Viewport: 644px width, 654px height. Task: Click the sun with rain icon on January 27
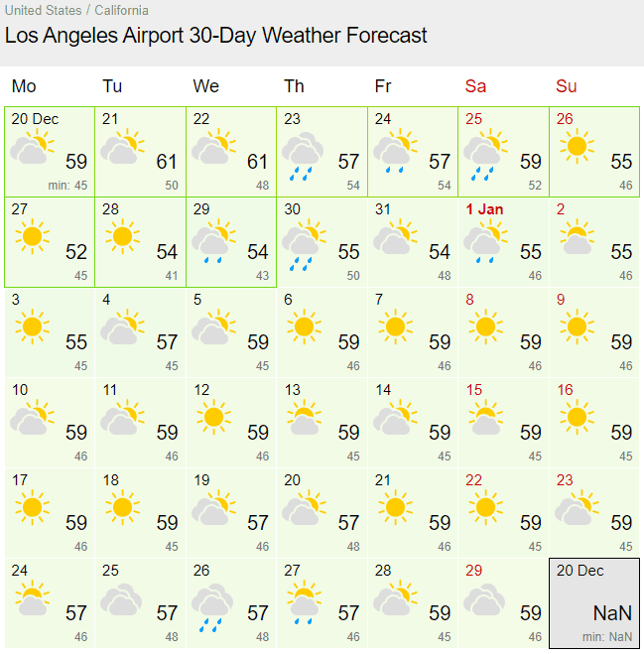click(304, 602)
